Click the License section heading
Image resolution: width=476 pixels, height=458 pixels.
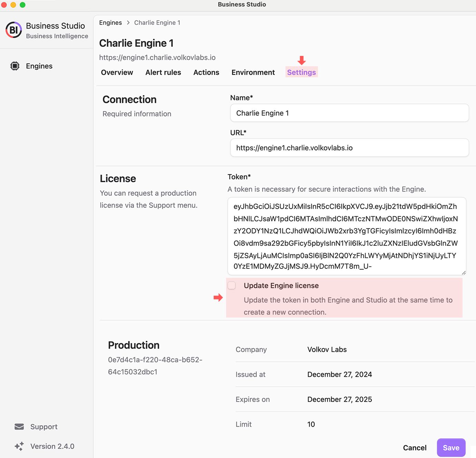pyautogui.click(x=118, y=178)
